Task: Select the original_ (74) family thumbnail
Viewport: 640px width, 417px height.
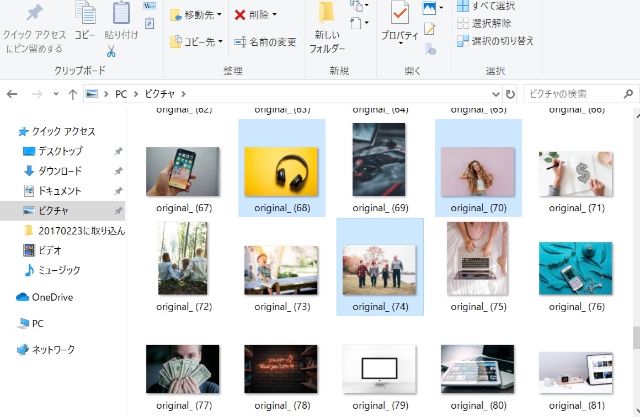Action: (380, 270)
